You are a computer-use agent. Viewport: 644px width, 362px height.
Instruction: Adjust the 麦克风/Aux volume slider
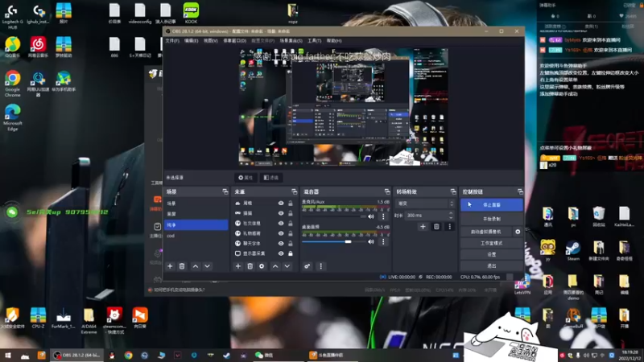(333, 216)
